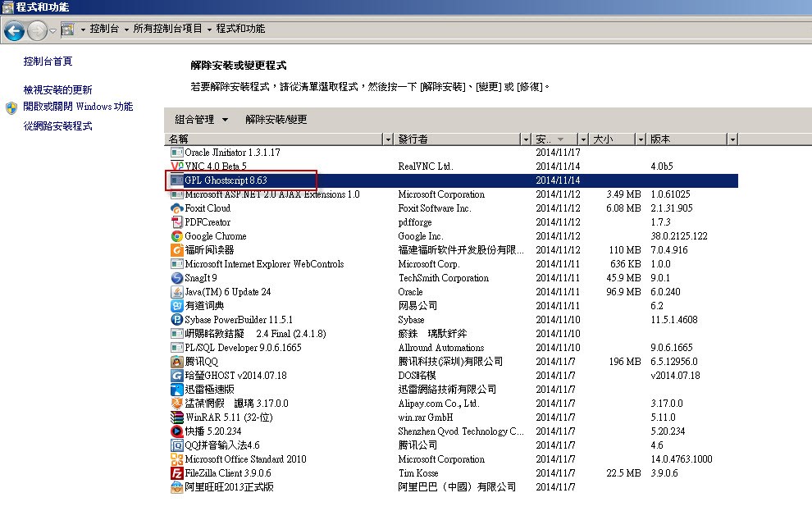This screenshot has height=511, width=812.
Task: Open the 名稱 column filter dropdown
Action: click(388, 139)
